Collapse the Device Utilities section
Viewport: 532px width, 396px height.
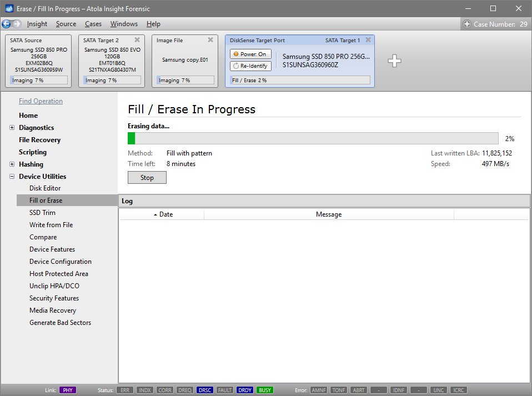tap(12, 176)
